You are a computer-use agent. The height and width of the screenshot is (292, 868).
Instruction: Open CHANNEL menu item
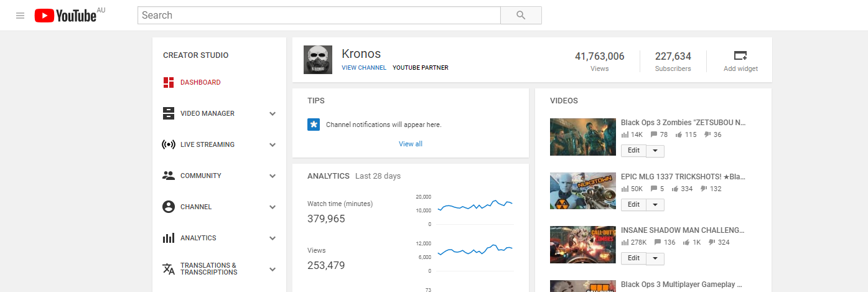point(196,207)
